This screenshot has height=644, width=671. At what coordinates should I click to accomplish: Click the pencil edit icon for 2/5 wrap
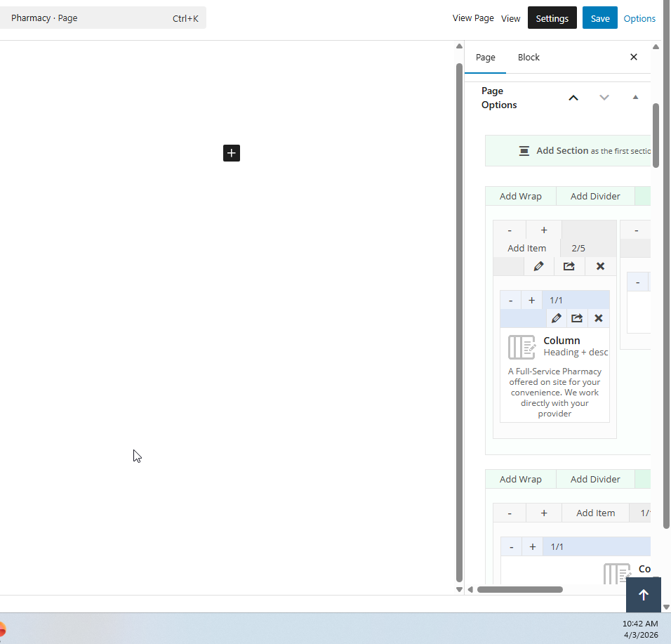tap(538, 266)
